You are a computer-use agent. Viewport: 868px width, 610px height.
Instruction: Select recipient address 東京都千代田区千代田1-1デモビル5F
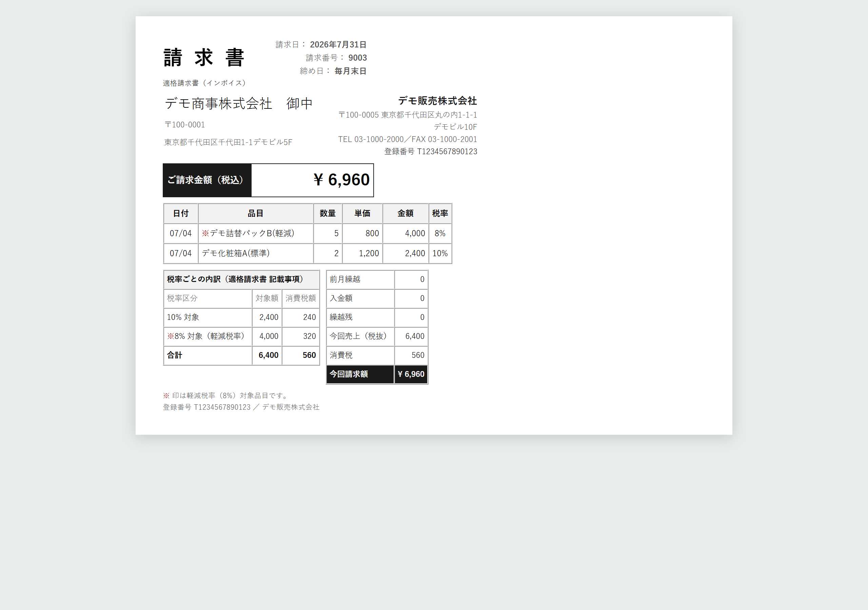[228, 142]
